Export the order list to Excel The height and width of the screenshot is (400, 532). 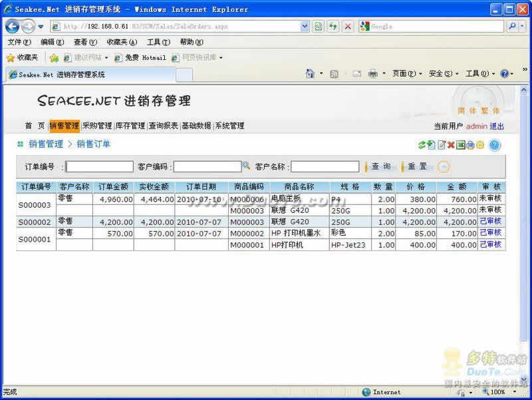point(460,145)
